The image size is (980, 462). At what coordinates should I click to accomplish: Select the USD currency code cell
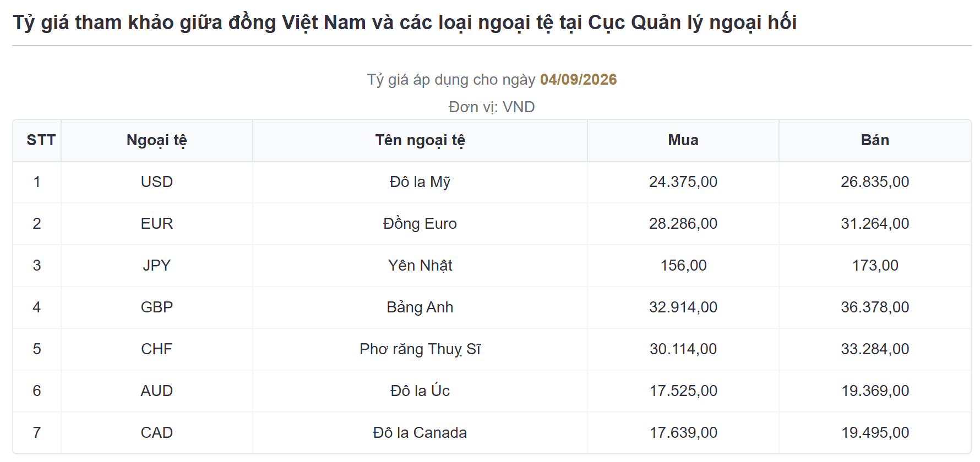pyautogui.click(x=157, y=182)
